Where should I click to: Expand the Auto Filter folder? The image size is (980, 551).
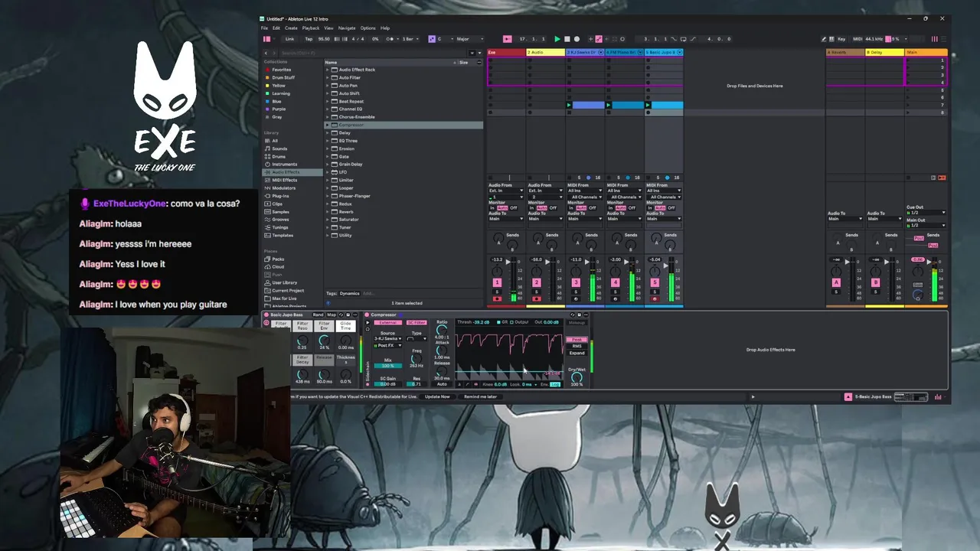click(328, 77)
